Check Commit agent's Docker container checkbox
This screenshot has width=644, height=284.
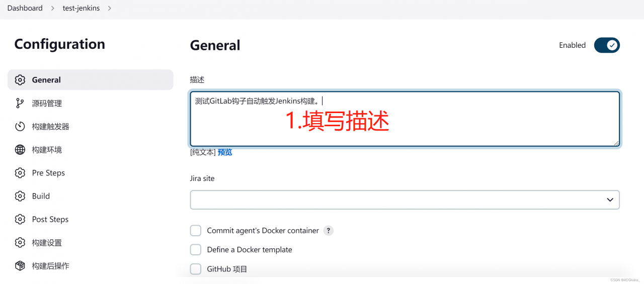tap(196, 231)
